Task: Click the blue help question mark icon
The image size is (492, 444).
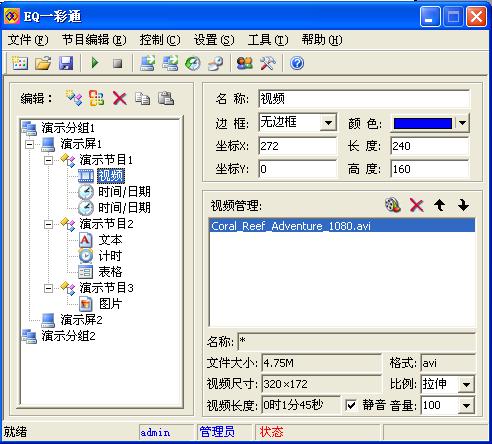Action: click(x=297, y=63)
